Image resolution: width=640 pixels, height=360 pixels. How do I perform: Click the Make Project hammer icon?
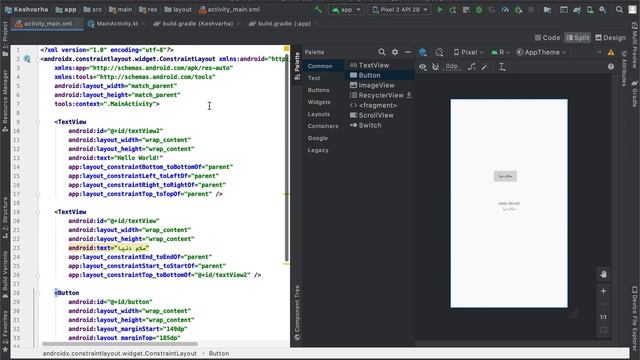[x=318, y=9]
